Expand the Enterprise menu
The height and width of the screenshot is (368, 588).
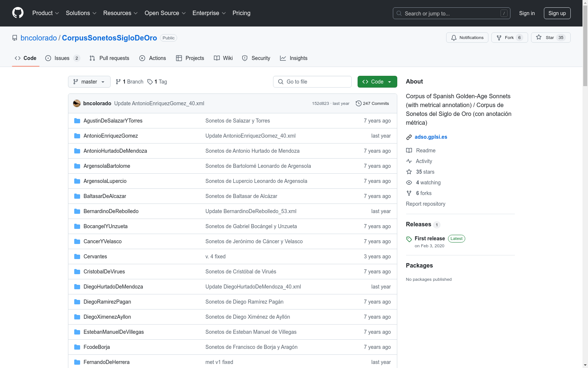pyautogui.click(x=209, y=13)
